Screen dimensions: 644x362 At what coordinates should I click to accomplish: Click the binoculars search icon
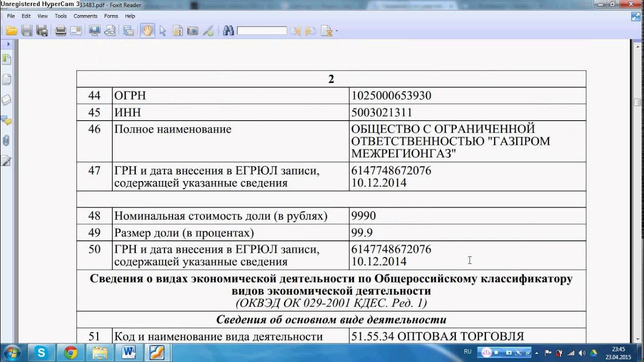[228, 31]
